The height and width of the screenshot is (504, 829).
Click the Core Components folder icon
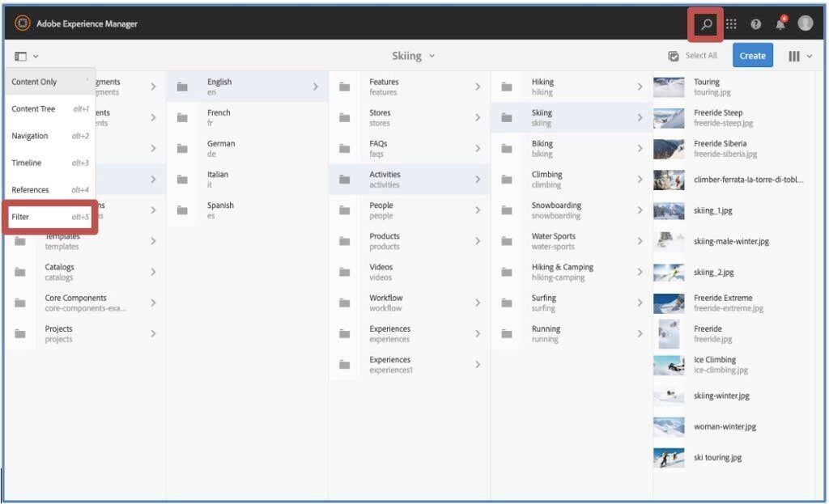(20, 303)
